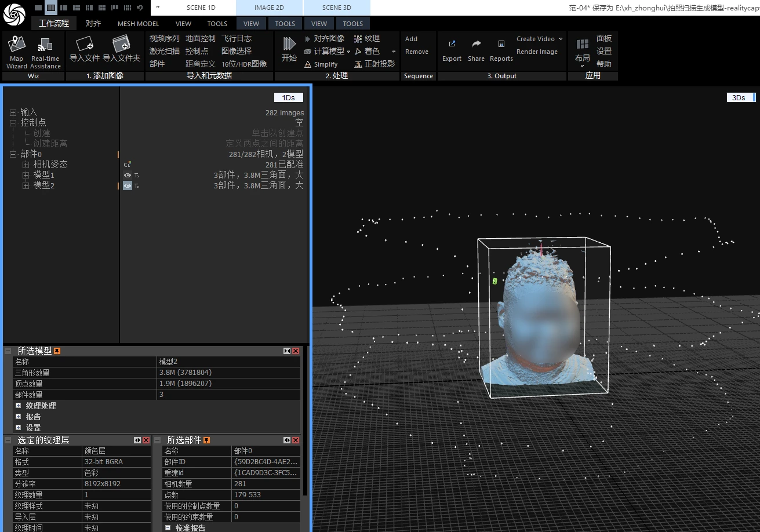Click the undo arrow in title bar
This screenshot has width=760, height=532.
[140, 8]
